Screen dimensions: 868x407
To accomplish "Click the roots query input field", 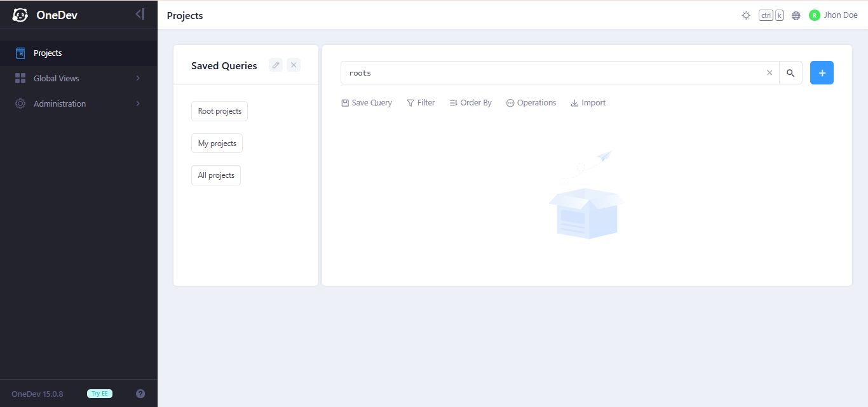I will tap(552, 73).
